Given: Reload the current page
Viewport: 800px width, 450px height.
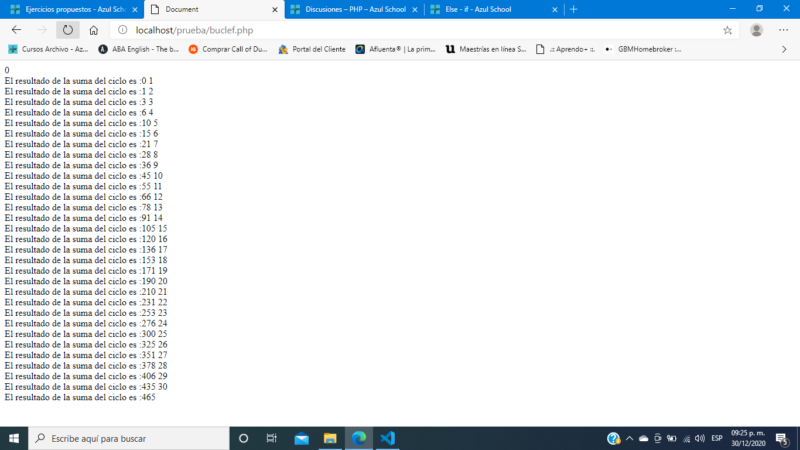Looking at the screenshot, I should tap(68, 30).
